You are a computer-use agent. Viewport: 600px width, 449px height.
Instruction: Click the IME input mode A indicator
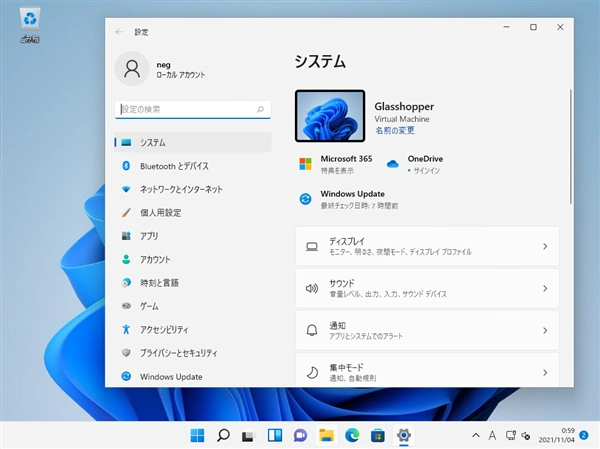point(492,435)
